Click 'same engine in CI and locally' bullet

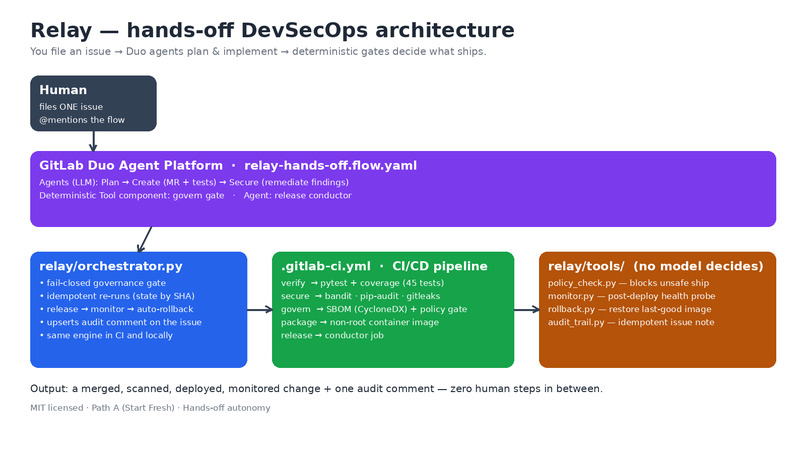(106, 335)
